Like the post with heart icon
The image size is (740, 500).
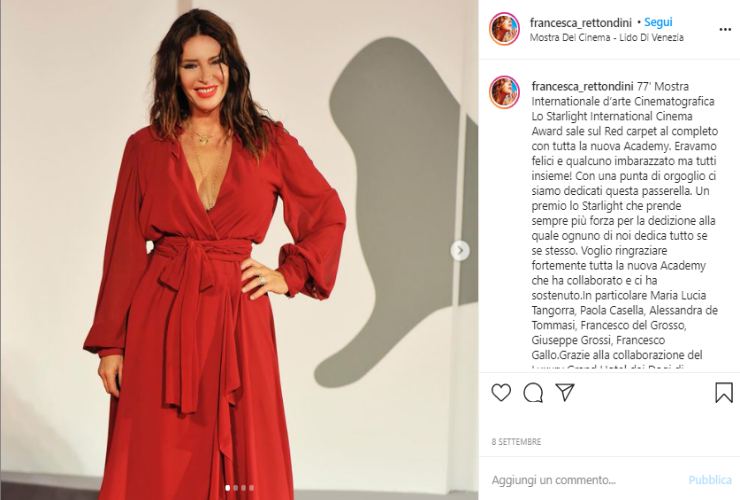pos(501,392)
